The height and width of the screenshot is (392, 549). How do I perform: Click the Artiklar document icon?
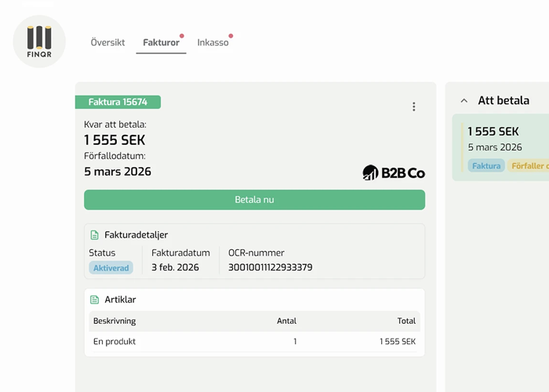[95, 299]
